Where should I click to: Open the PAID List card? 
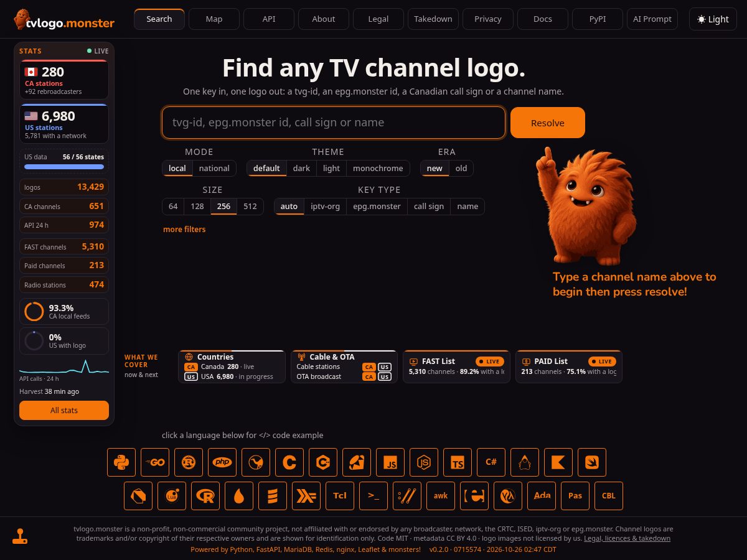568,366
